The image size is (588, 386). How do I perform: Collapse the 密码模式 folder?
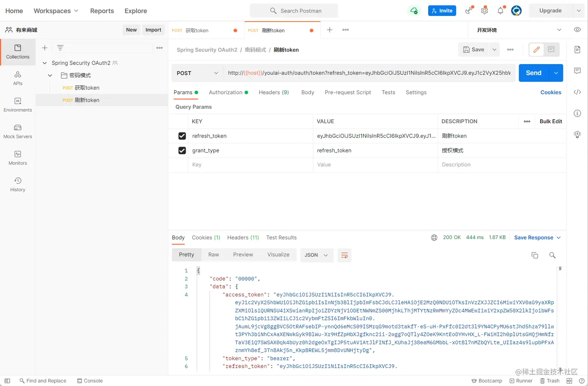(50, 75)
